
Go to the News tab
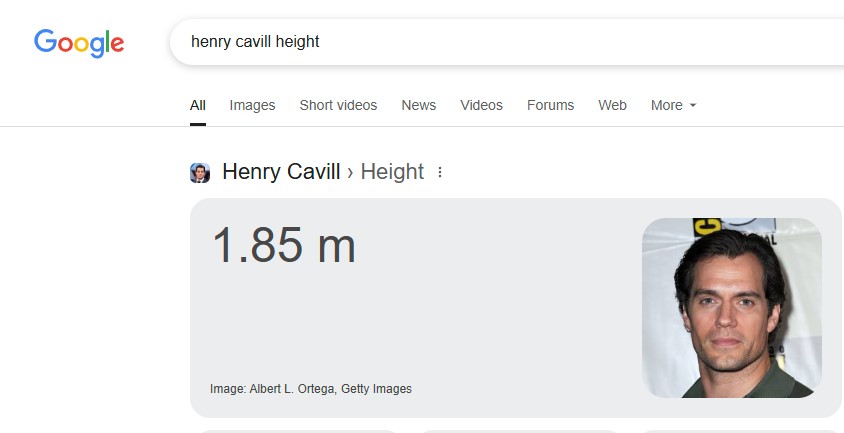(x=418, y=105)
